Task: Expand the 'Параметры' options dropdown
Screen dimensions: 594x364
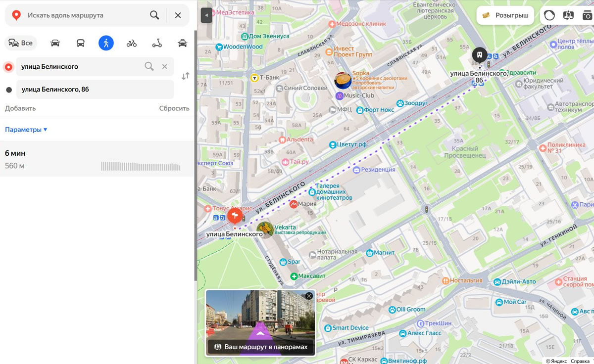Action: click(26, 130)
